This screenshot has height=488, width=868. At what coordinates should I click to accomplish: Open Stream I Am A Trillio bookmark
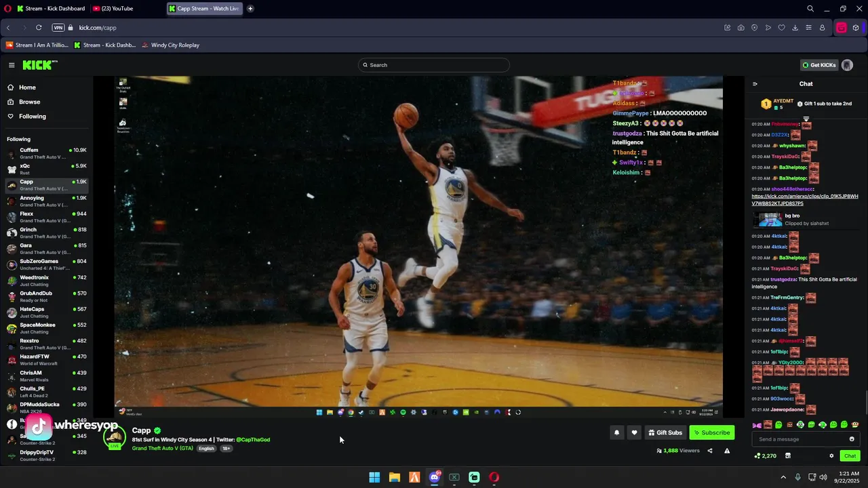coord(37,45)
